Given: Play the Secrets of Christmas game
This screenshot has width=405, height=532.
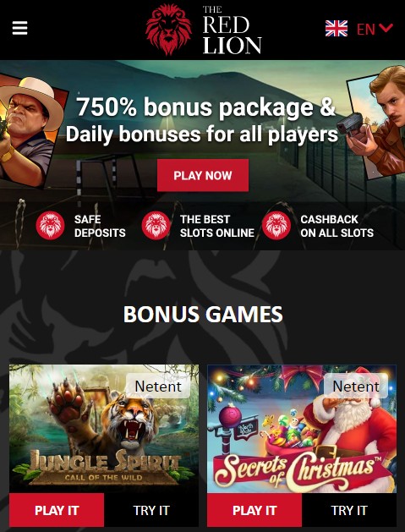Looking at the screenshot, I should tap(254, 510).
